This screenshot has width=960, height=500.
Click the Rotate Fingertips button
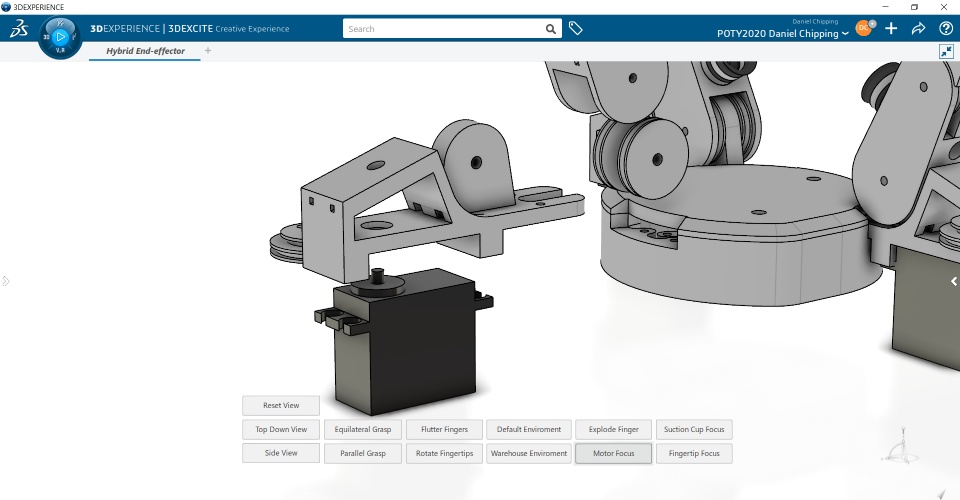click(444, 453)
